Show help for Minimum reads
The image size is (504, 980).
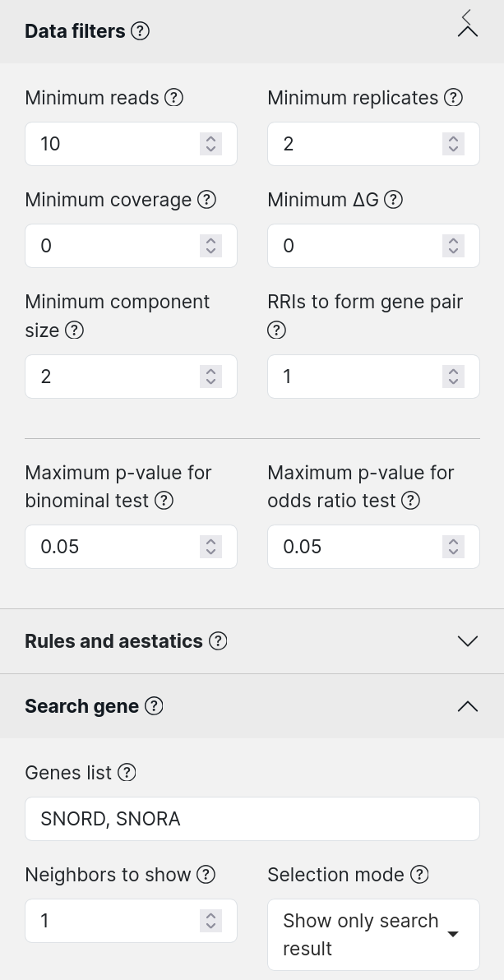(x=174, y=98)
